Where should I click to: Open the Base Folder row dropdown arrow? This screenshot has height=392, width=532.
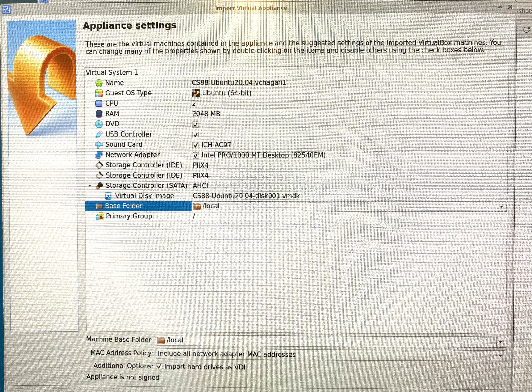(501, 207)
